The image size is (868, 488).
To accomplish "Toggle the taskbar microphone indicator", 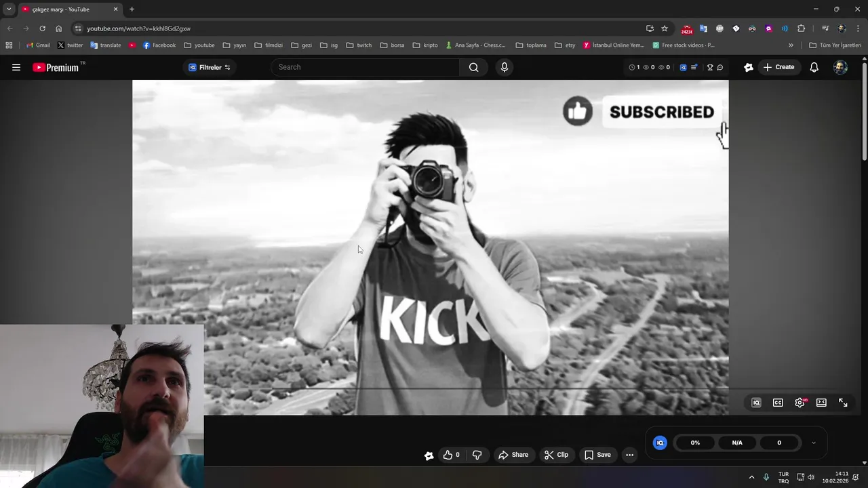I will tap(766, 477).
